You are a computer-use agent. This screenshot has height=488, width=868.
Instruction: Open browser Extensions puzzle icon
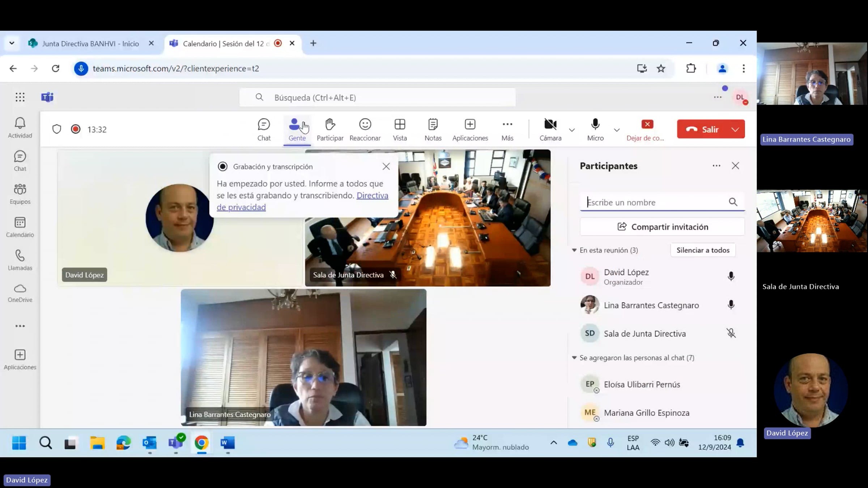tap(691, 68)
